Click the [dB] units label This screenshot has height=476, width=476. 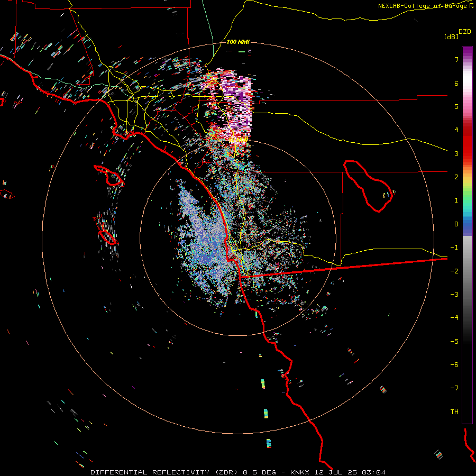[x=451, y=36]
